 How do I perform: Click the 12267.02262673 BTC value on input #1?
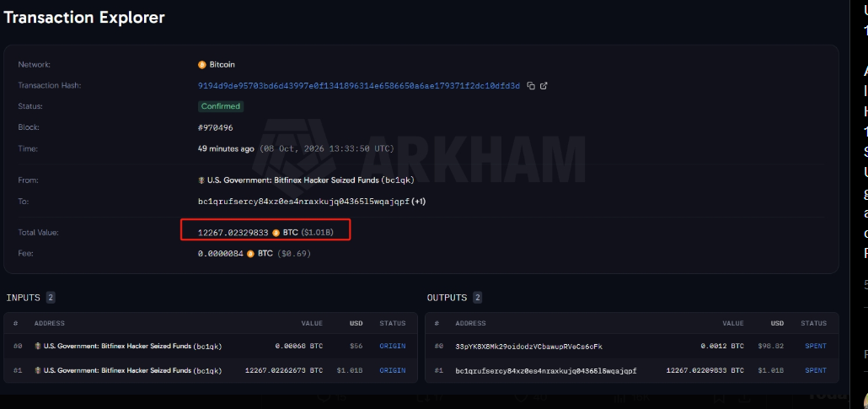284,370
